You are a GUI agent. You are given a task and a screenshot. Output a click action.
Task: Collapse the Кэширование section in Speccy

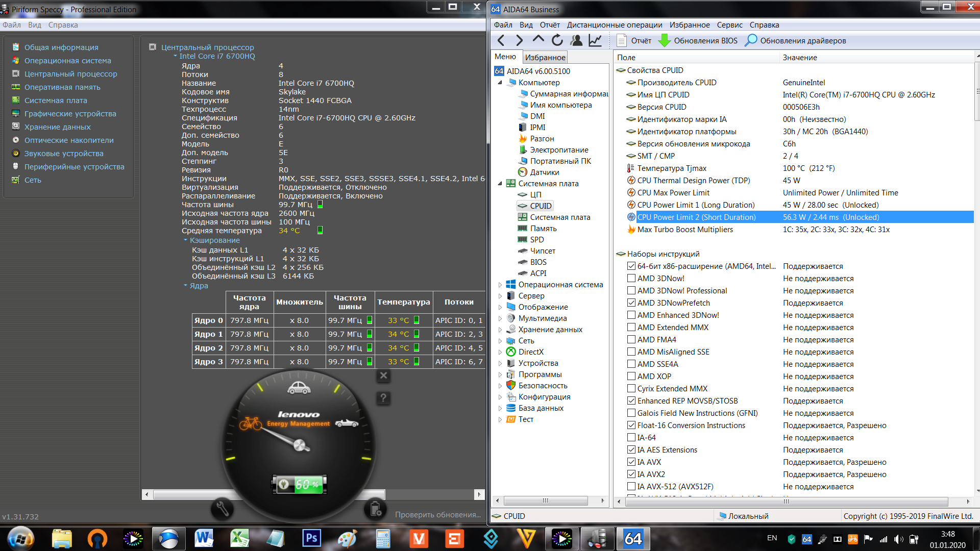(186, 240)
